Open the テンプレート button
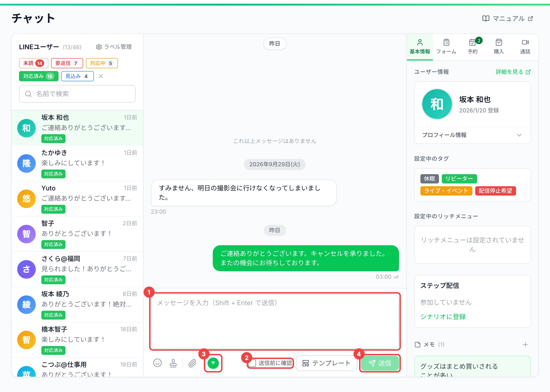Image resolution: width=550 pixels, height=392 pixels. 326,363
